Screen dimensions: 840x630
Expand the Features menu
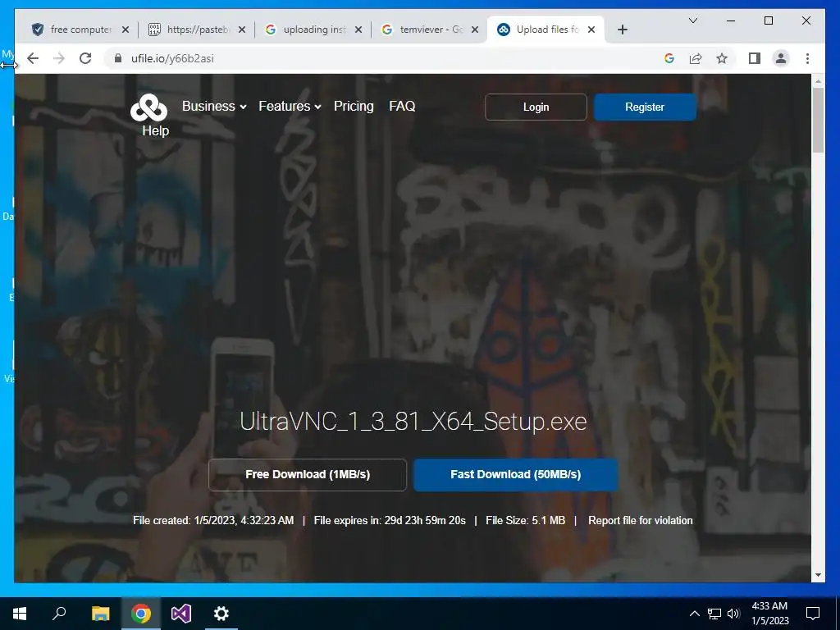pyautogui.click(x=290, y=106)
